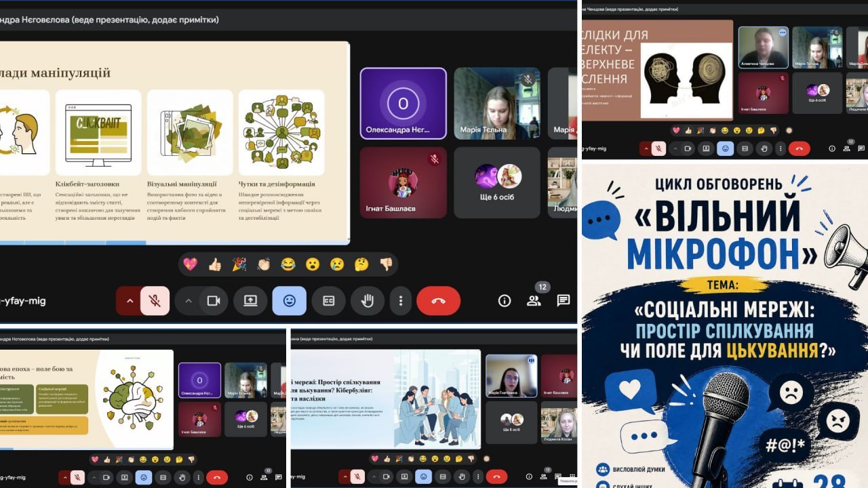The height and width of the screenshot is (488, 868).
Task: Leave the largest call with the red button
Action: [438, 301]
